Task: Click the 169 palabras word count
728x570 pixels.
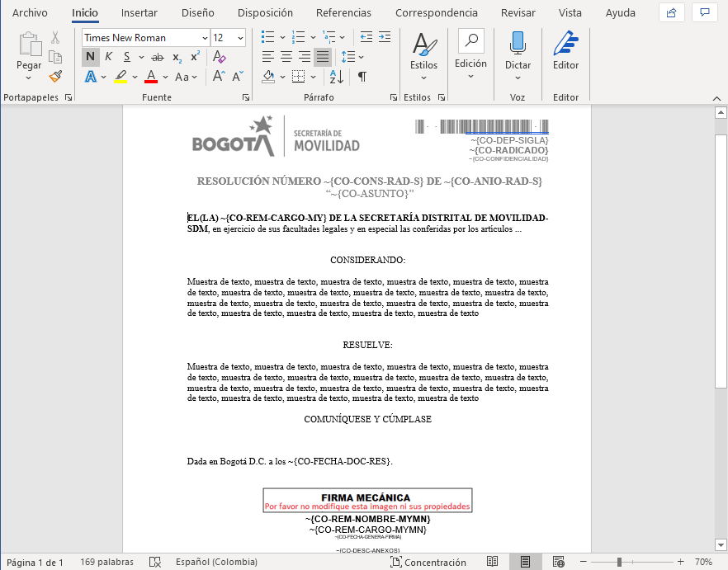Action: (106, 562)
